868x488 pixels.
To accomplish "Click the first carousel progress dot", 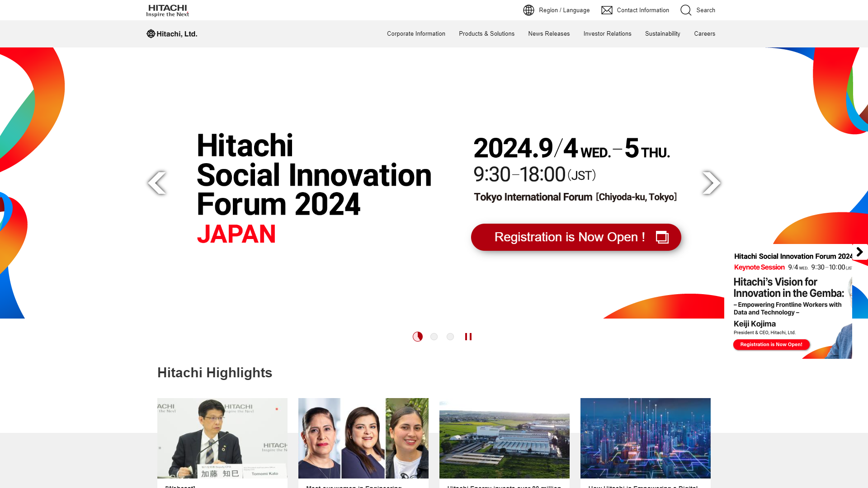I will [x=417, y=337].
